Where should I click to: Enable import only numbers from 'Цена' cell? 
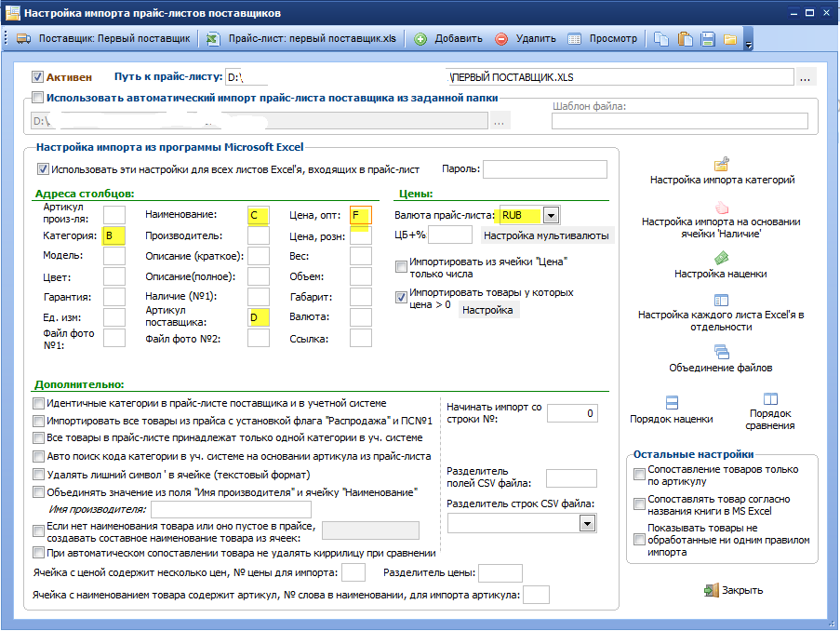(401, 266)
